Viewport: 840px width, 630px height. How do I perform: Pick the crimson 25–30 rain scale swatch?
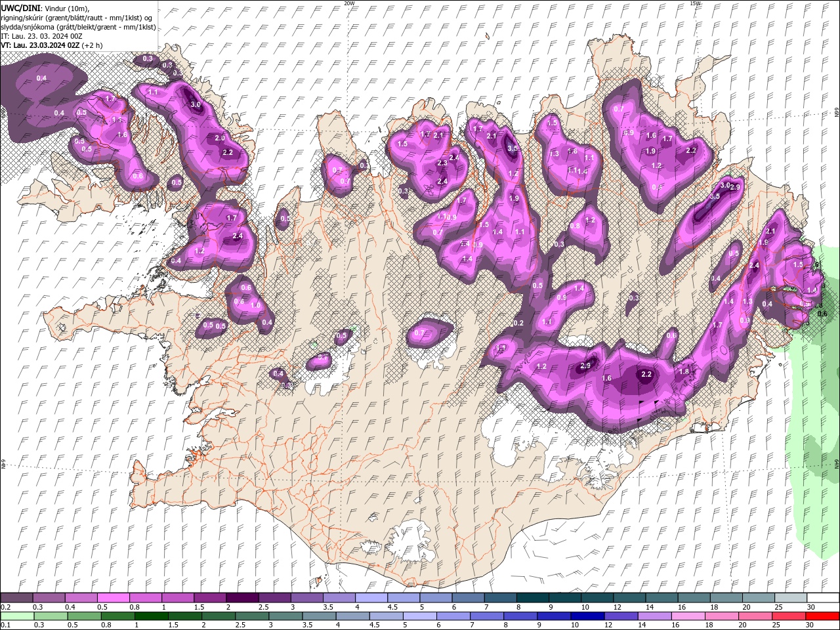[x=789, y=616]
